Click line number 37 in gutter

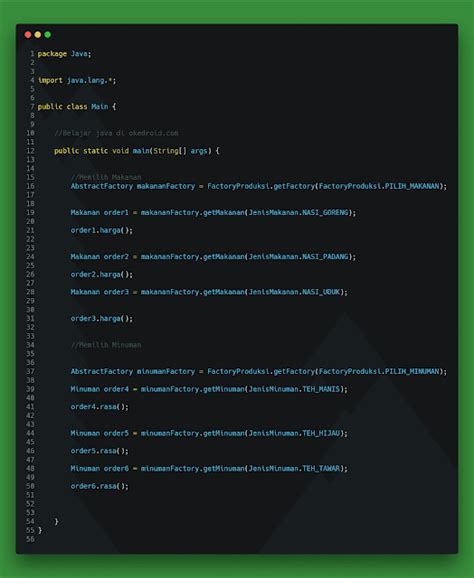30,372
